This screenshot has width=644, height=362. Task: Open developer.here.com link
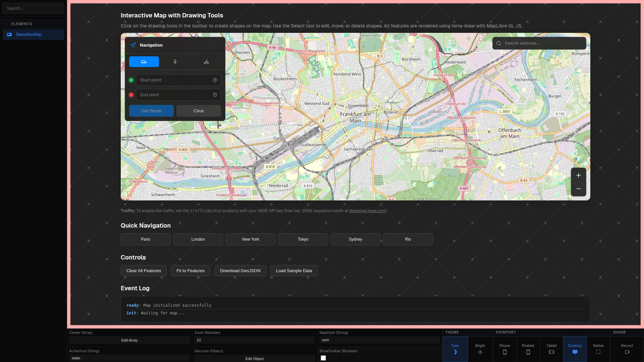(367, 211)
